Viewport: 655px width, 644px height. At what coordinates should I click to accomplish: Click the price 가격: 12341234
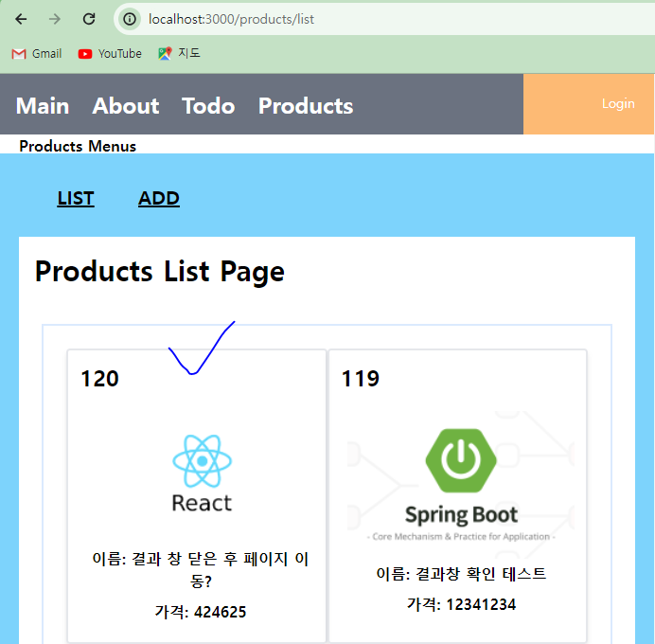tap(461, 604)
